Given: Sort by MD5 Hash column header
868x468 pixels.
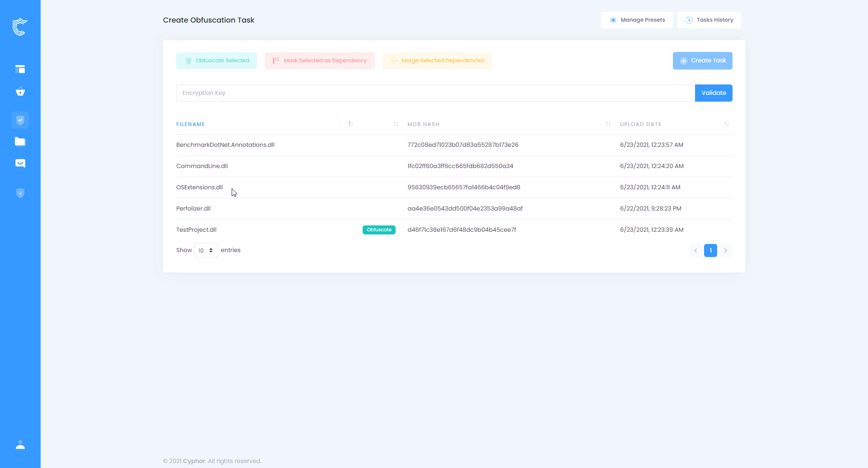Looking at the screenshot, I should [423, 124].
